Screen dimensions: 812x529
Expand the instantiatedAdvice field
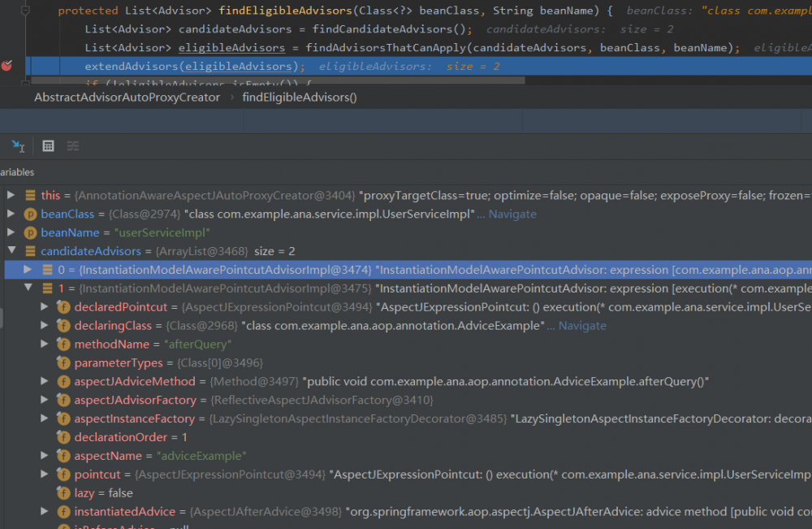point(45,512)
